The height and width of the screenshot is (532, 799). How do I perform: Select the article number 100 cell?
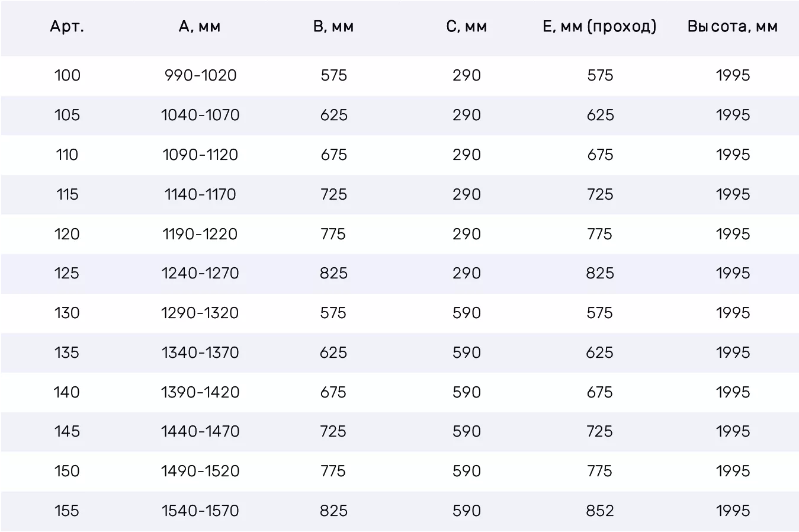coord(67,75)
